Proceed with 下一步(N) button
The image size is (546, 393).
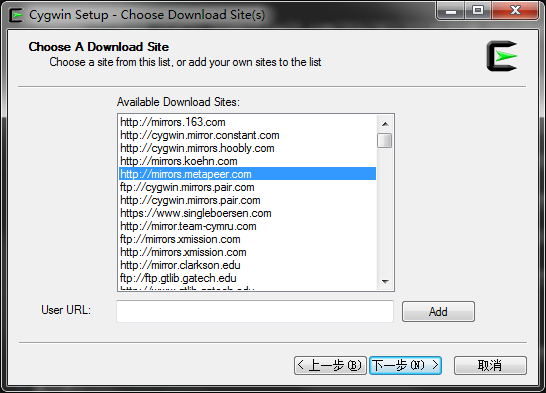[x=405, y=365]
